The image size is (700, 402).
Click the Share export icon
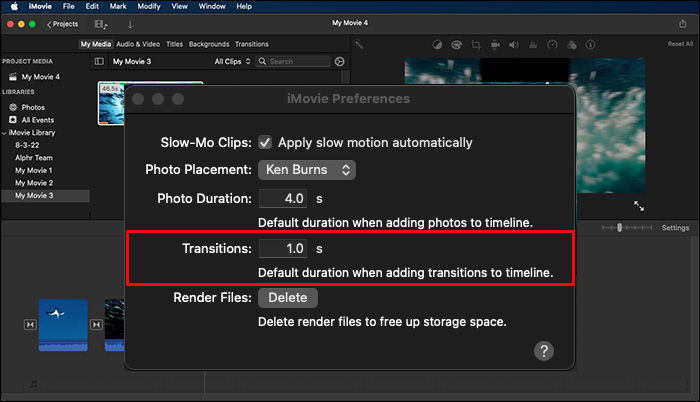coord(685,23)
